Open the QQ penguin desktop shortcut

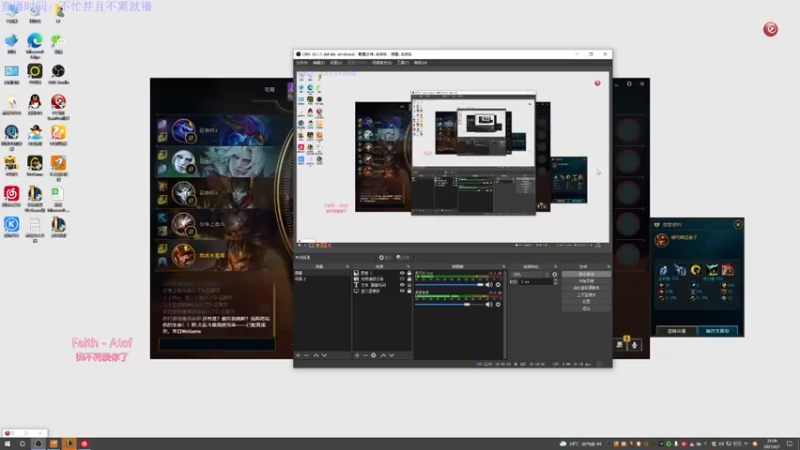pos(35,105)
